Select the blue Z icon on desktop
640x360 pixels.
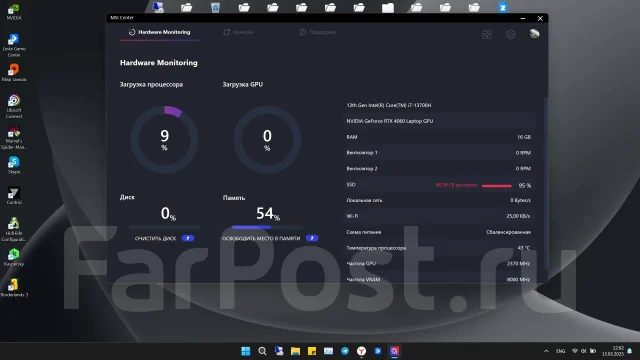503,7
